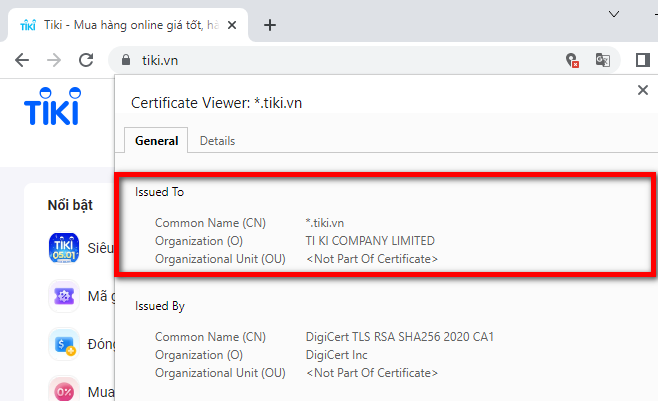The image size is (667, 401).
Task: Click the blue dollar icon next to Đón
Action: 64,344
